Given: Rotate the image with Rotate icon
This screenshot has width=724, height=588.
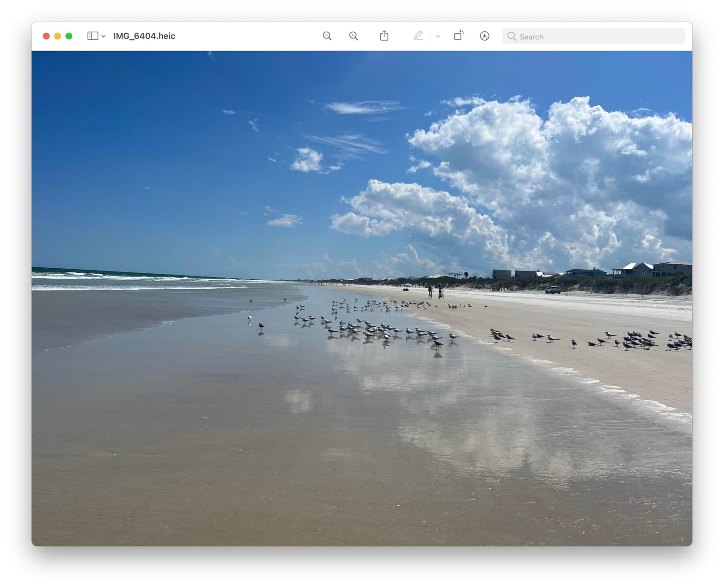Looking at the screenshot, I should (459, 35).
